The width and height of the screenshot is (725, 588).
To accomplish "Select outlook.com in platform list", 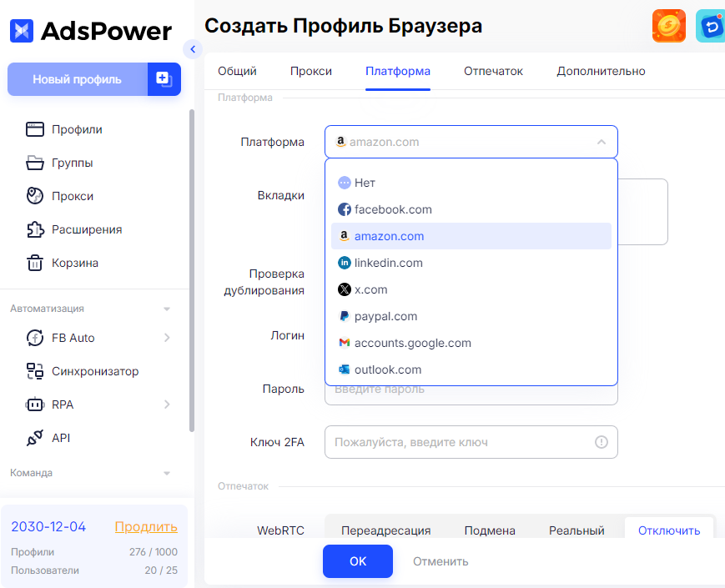I will 471,369.
